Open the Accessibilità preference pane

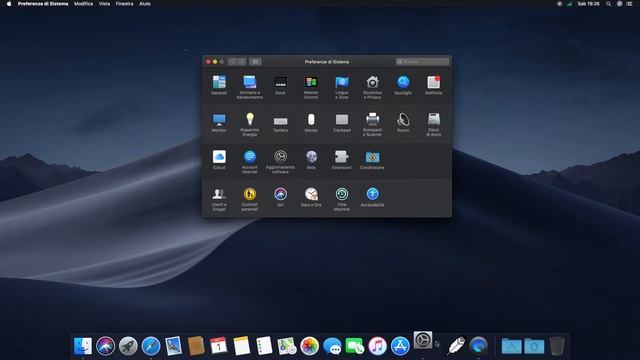(x=372, y=197)
